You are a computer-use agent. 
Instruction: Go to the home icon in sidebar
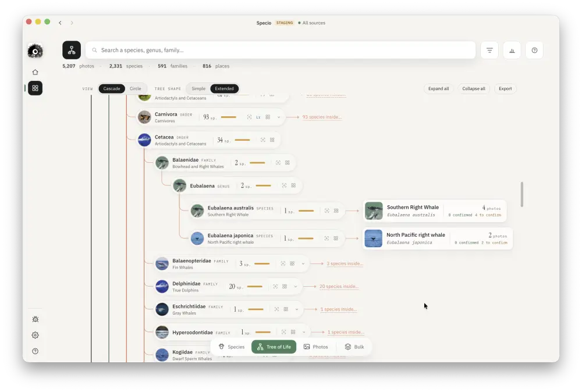click(x=36, y=72)
